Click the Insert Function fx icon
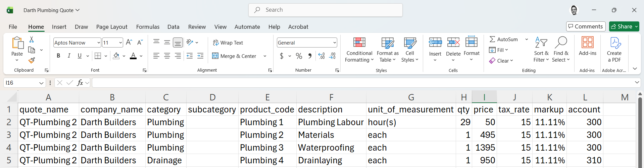Screen dimensions: 644x168 point(80,83)
